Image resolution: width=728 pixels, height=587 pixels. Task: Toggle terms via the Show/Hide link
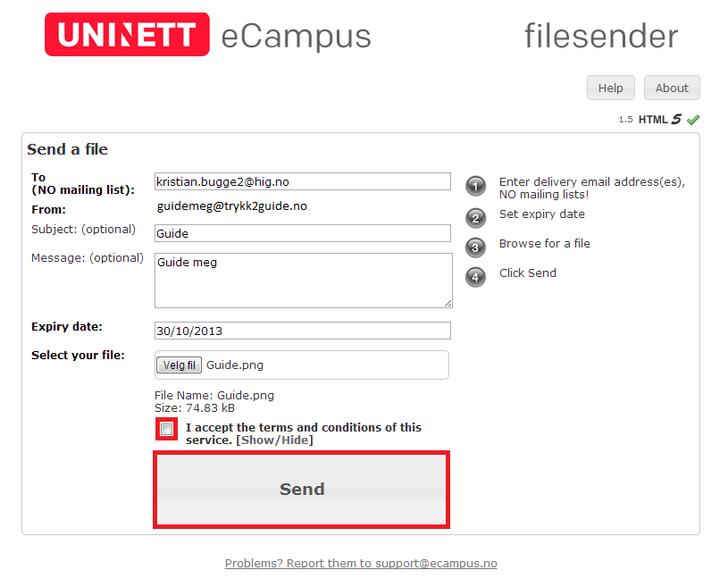coord(275,440)
